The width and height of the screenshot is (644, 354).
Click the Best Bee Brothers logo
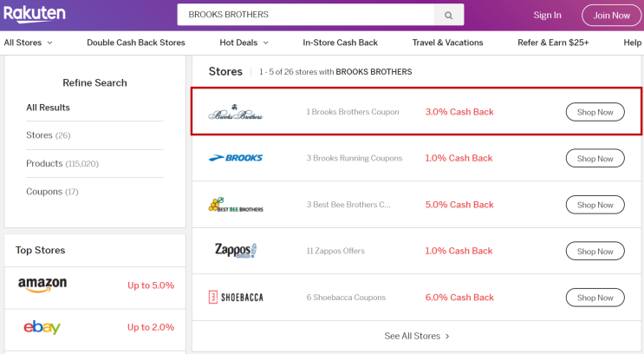point(236,206)
